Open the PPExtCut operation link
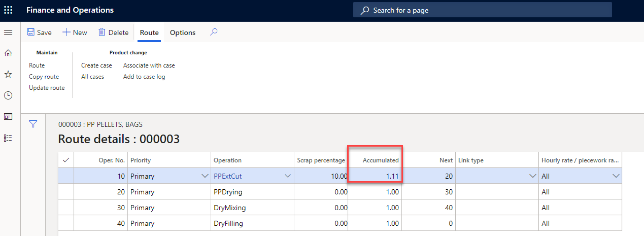644x236 pixels. pos(228,176)
